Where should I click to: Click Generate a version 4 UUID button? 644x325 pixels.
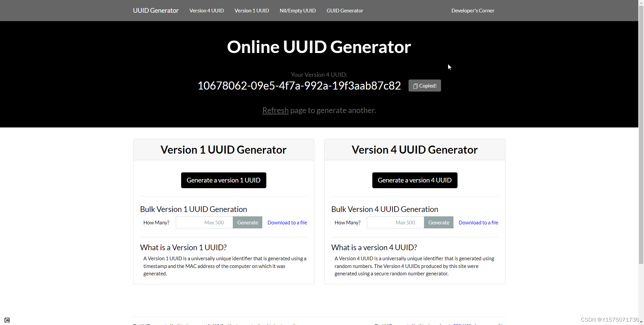(x=415, y=180)
